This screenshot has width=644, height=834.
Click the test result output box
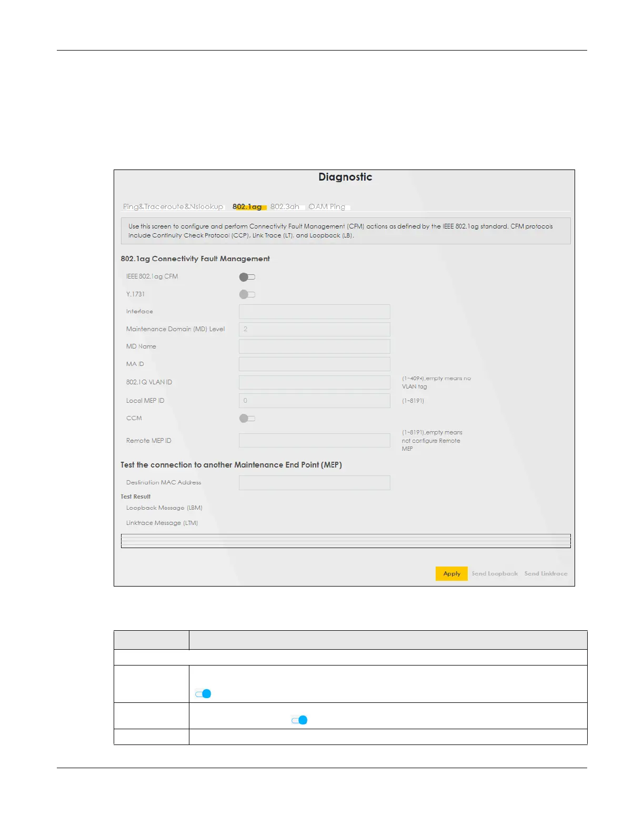(346, 541)
